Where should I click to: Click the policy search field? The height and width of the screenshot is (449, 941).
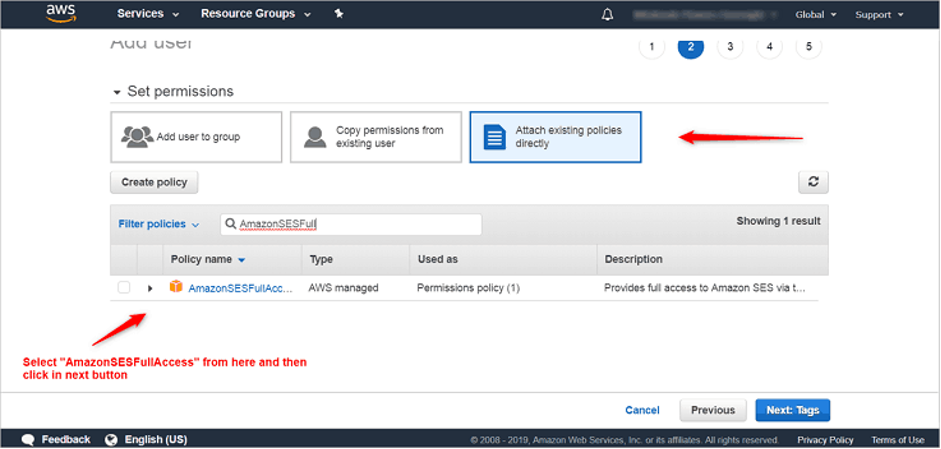coord(351,224)
